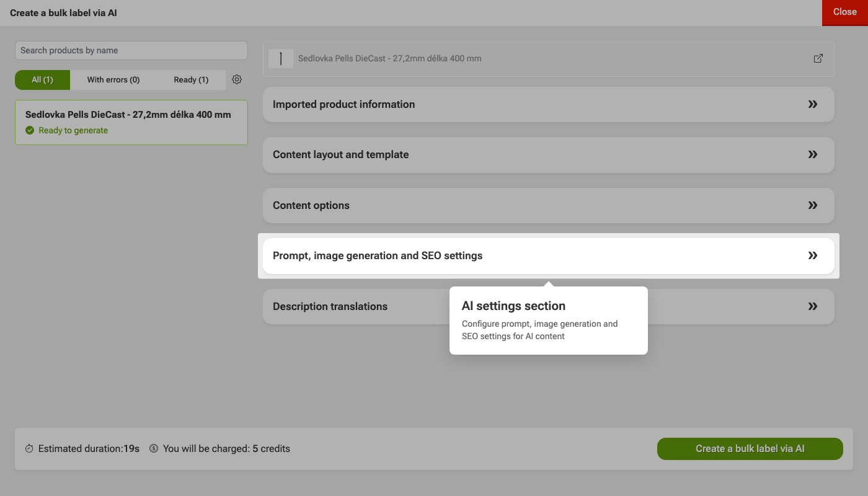Open the Content layout and template section

coord(549,154)
